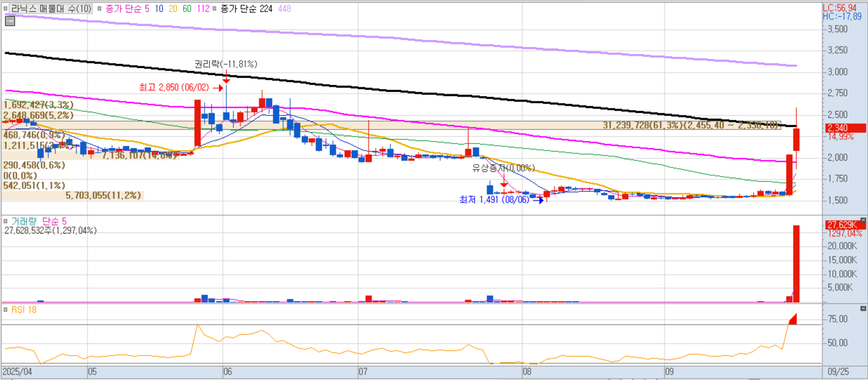
Task: Click the latest red volume bar
Action: (x=796, y=264)
